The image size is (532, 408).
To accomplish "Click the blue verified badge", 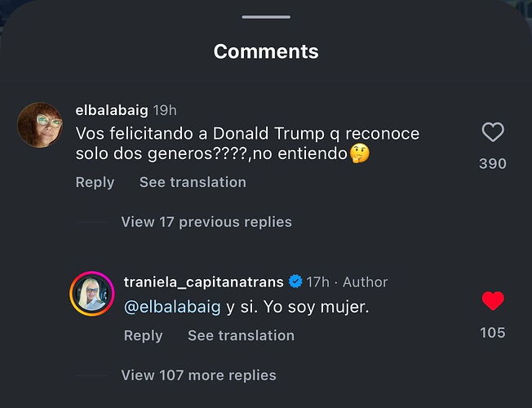I will point(295,282).
